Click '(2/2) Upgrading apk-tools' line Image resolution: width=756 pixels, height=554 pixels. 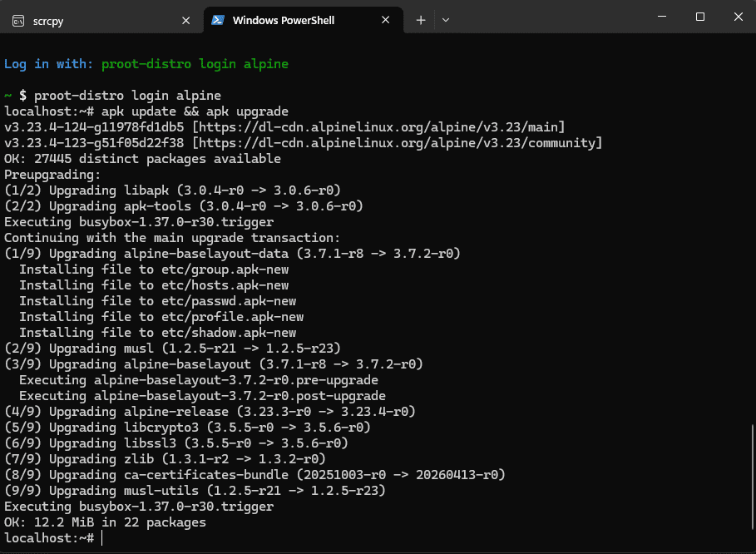tap(184, 206)
